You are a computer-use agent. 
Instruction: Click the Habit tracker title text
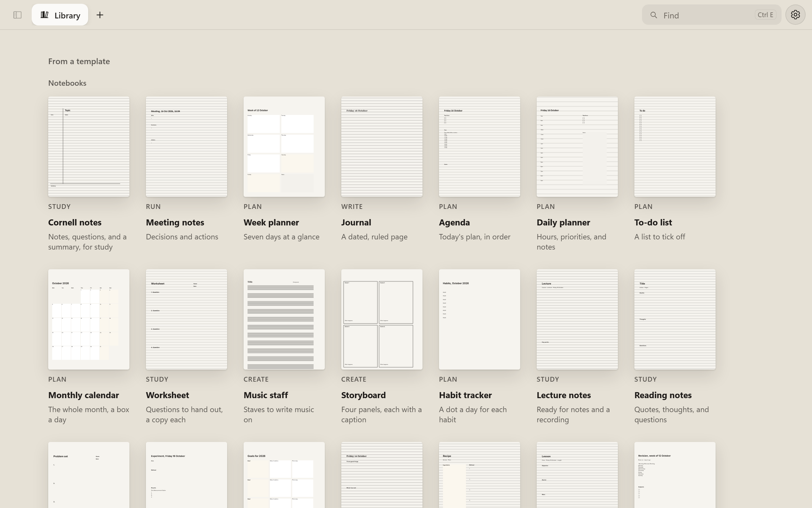465,395
